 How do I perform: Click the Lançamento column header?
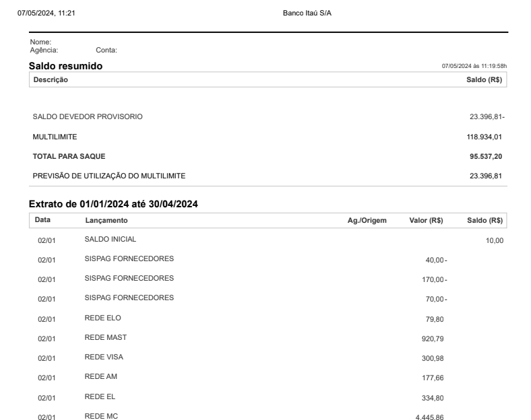click(x=106, y=221)
